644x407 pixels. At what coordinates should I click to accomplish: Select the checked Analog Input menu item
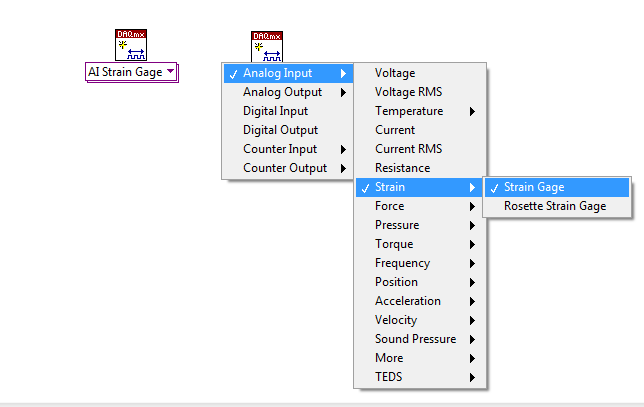click(x=287, y=73)
